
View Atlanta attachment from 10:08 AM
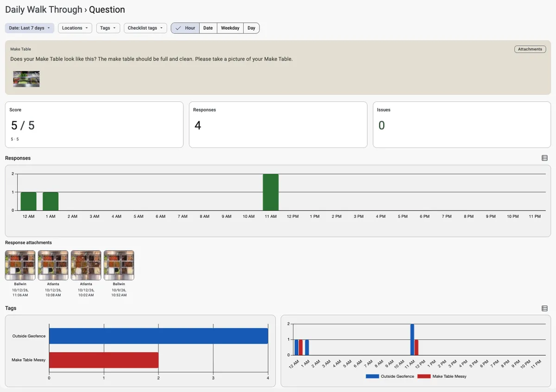click(53, 265)
